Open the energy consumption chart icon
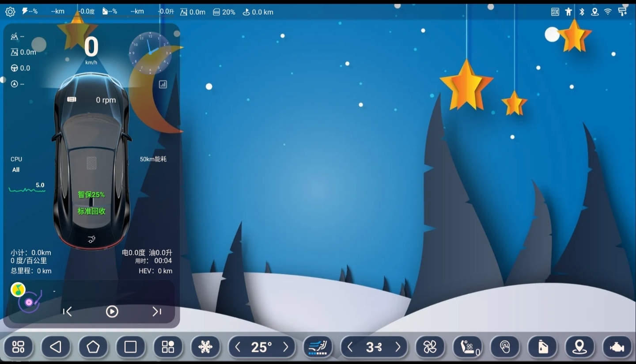 click(x=163, y=84)
